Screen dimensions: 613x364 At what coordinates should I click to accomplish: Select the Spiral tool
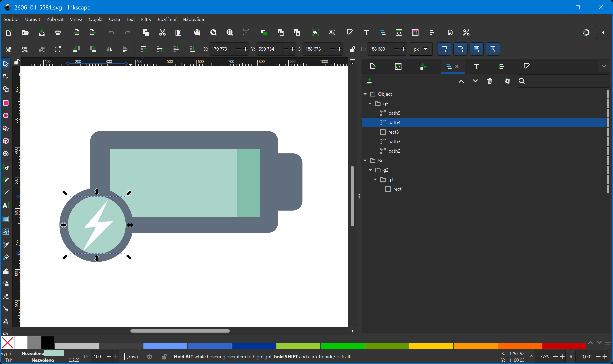click(x=6, y=154)
